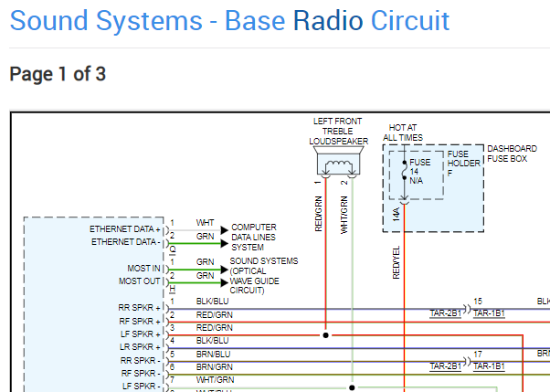The height and width of the screenshot is (392, 550).
Task: Click the 'MOST OUT' pin label
Action: point(139,281)
